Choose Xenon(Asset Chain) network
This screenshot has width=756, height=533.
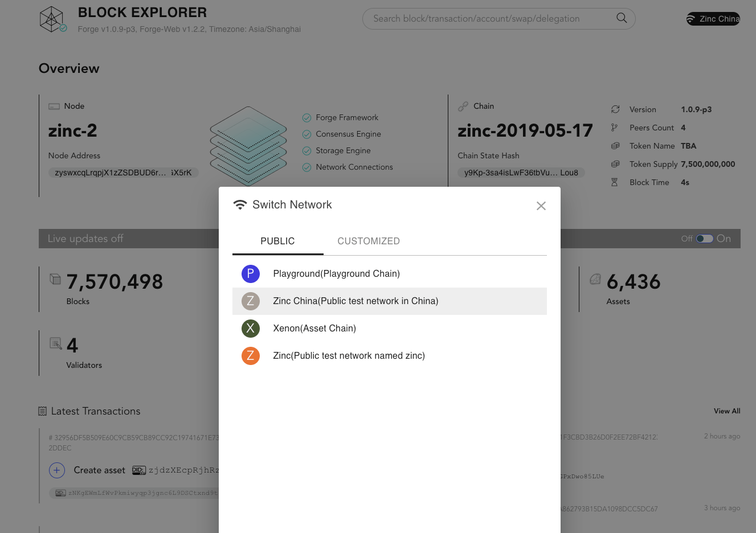[314, 329]
